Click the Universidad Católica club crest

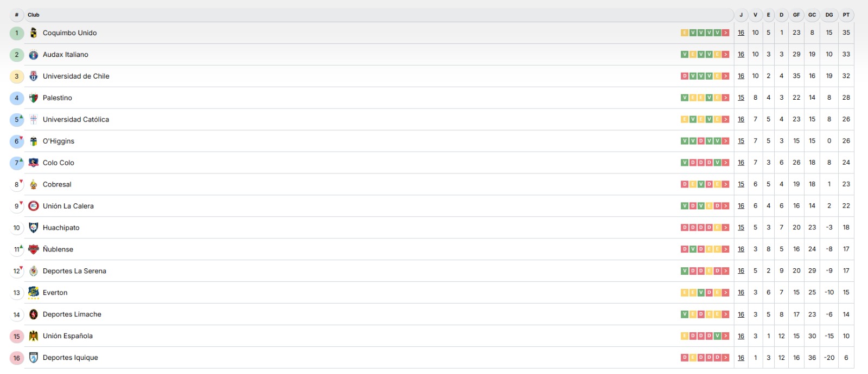pyautogui.click(x=34, y=119)
